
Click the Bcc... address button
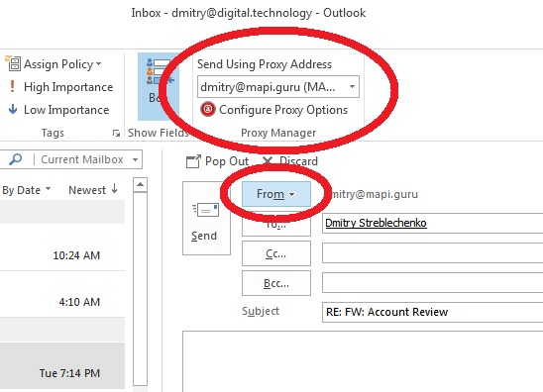276,283
